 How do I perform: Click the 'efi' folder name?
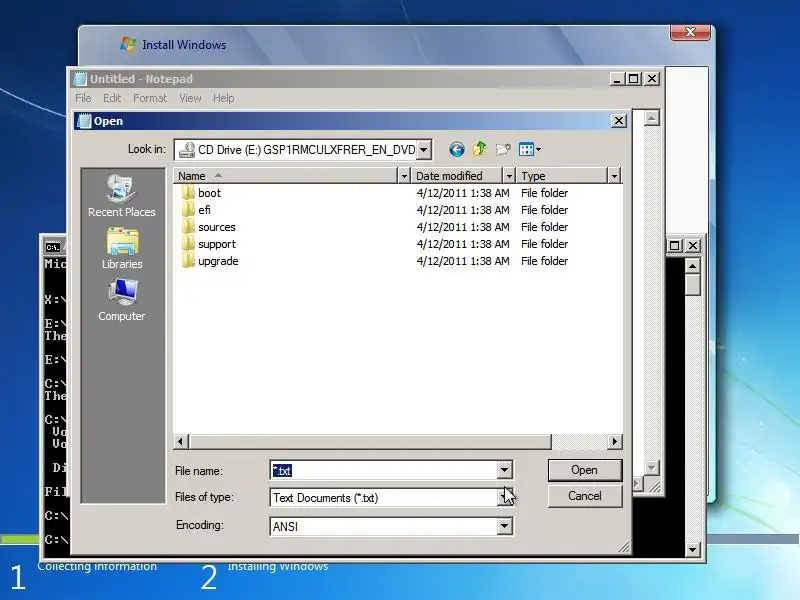[x=204, y=210]
